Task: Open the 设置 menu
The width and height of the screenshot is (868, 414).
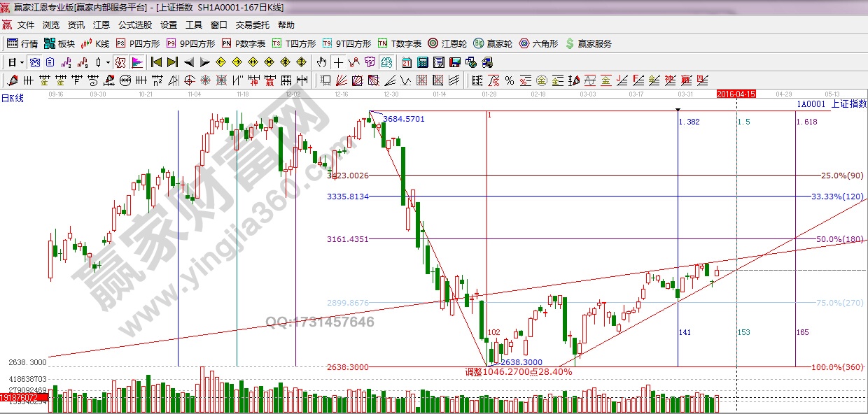Action: point(169,25)
